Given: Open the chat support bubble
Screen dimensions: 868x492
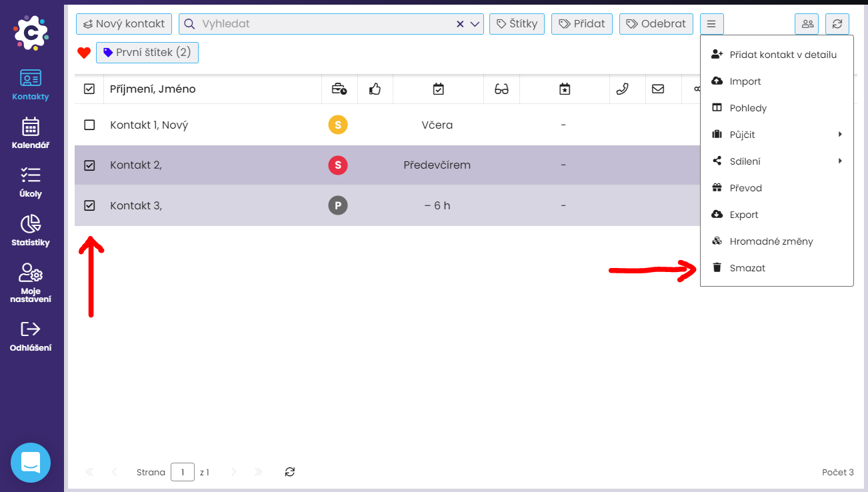Looking at the screenshot, I should click(x=31, y=463).
